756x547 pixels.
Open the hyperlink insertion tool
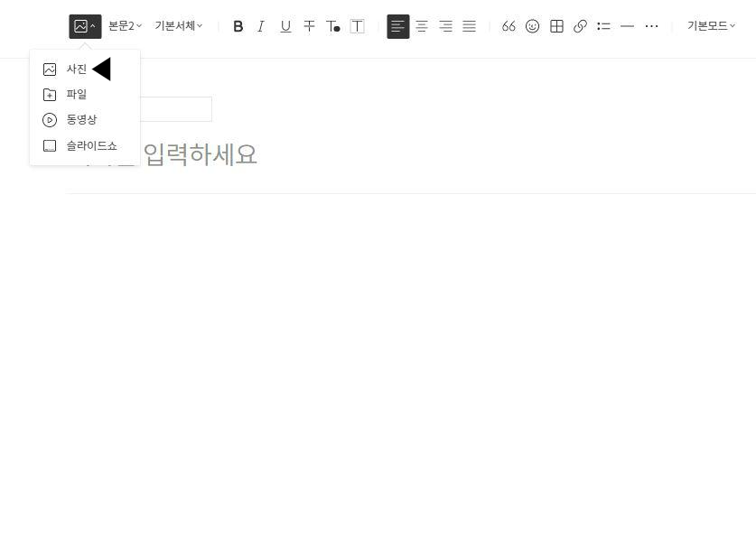[x=581, y=26]
